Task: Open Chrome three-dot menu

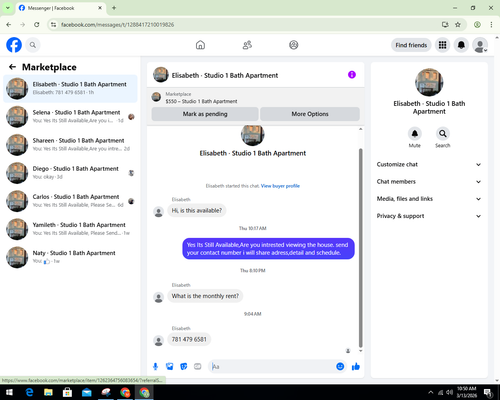Action: [x=491, y=25]
